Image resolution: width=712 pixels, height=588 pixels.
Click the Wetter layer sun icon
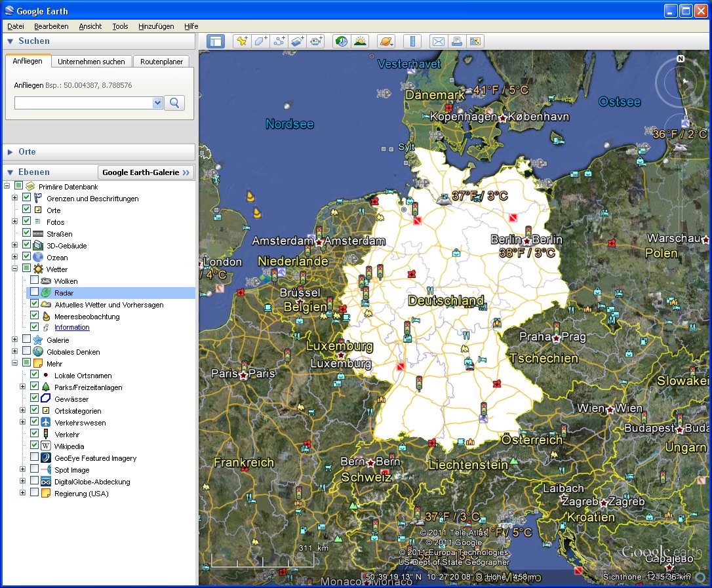click(38, 269)
